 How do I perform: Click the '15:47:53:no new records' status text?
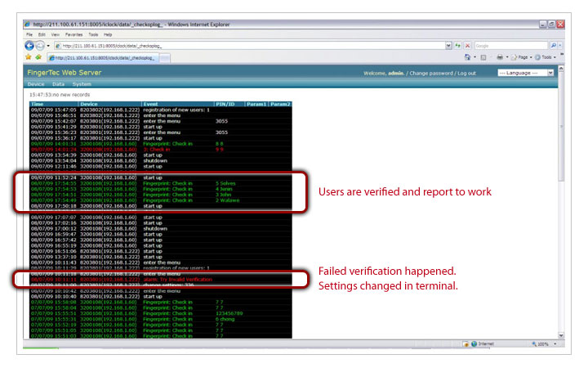click(x=60, y=95)
